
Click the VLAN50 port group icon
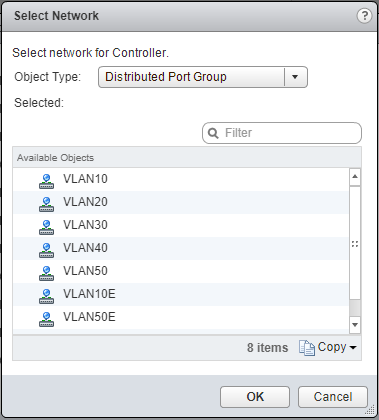pos(46,272)
